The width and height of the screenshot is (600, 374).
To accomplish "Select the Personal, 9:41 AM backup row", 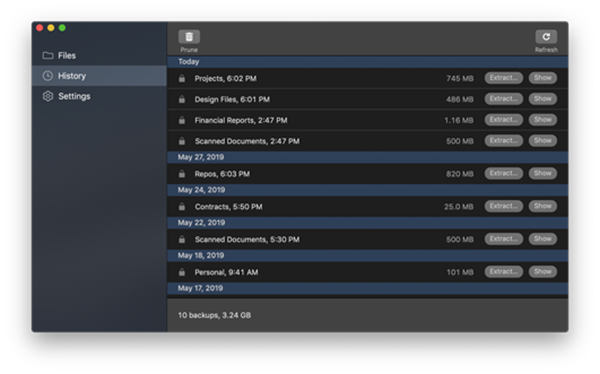I will coord(367,272).
